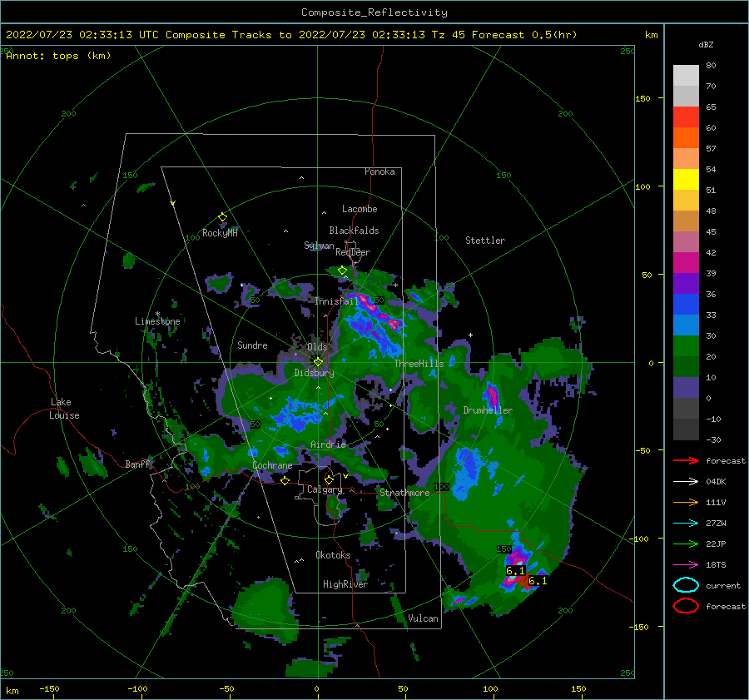Select the ThreeHills label
This screenshot has height=700, width=749.
pyautogui.click(x=419, y=364)
